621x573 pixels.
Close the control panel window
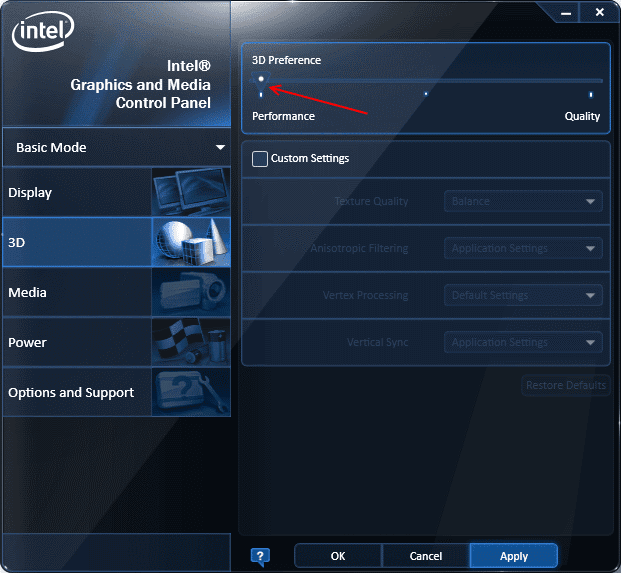[600, 12]
